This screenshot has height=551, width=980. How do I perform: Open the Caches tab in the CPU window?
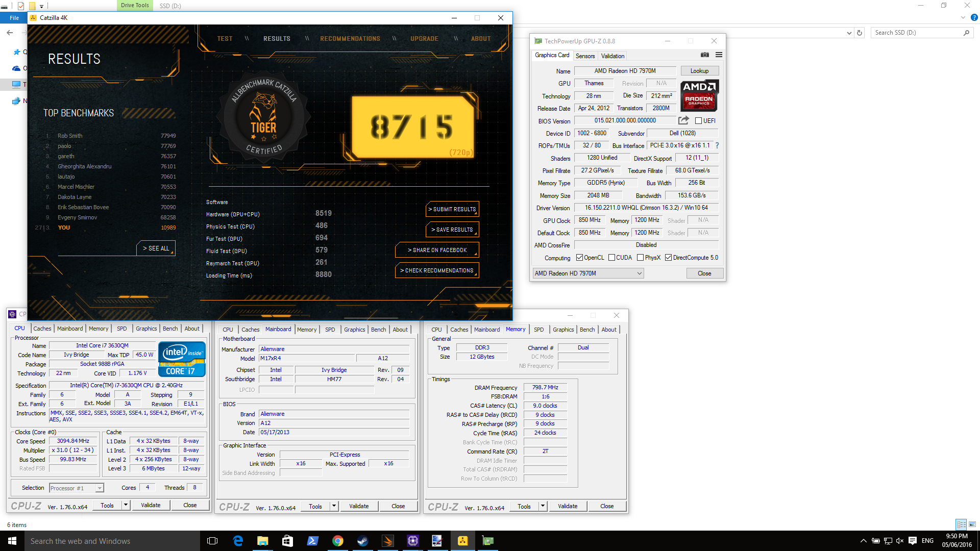[42, 329]
